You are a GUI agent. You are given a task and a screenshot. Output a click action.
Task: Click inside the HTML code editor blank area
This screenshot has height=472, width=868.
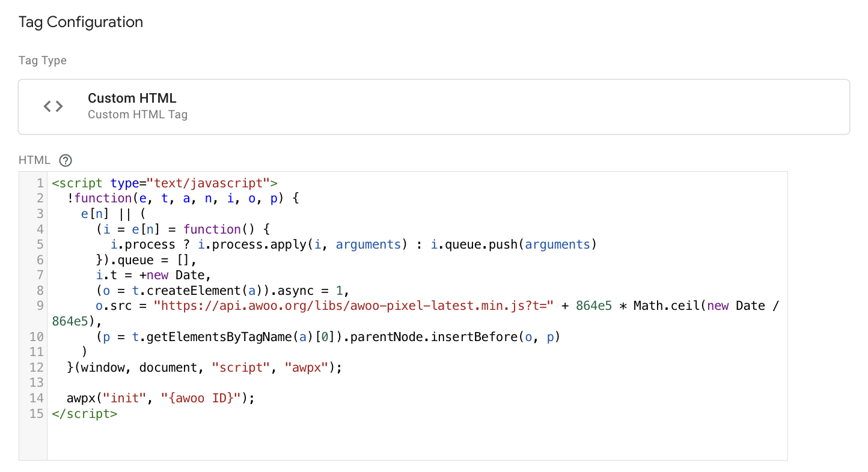(417, 440)
